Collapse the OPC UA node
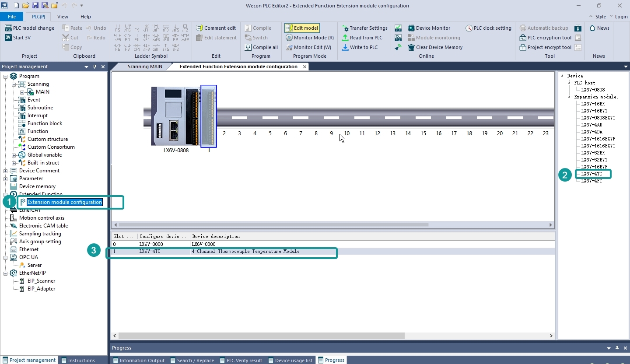 click(6, 257)
